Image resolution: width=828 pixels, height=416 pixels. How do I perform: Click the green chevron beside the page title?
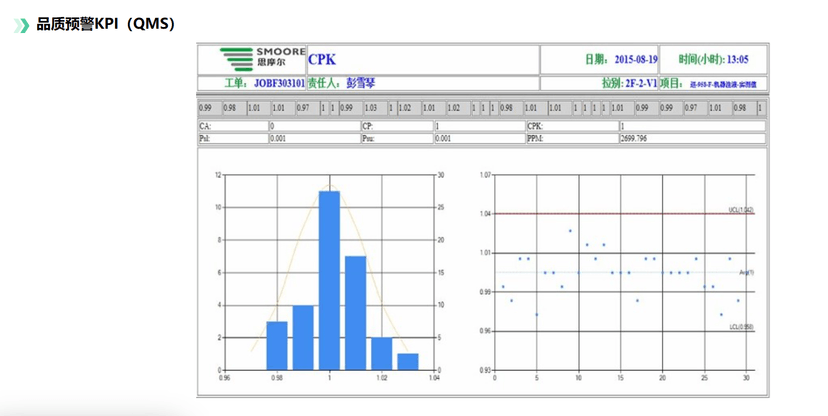pos(21,23)
